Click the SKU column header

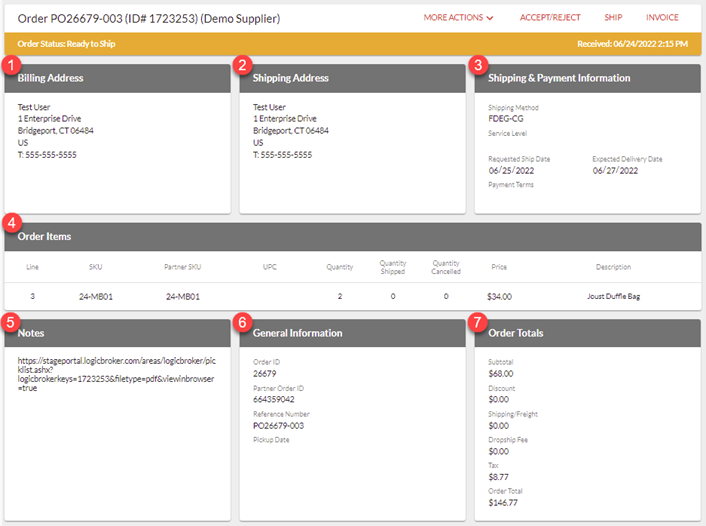click(x=95, y=267)
